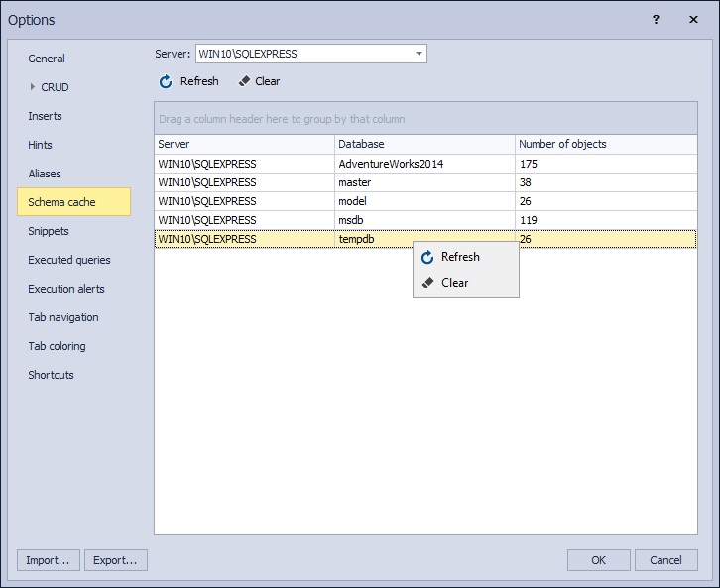
Task: Click the toolbar Clear eraser icon
Action: click(244, 81)
